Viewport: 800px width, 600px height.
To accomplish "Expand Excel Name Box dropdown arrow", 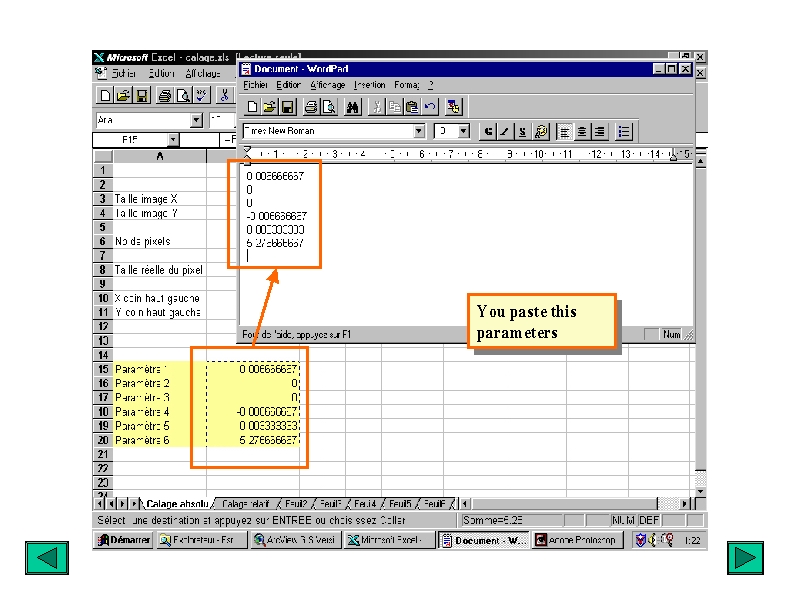I will point(173,140).
